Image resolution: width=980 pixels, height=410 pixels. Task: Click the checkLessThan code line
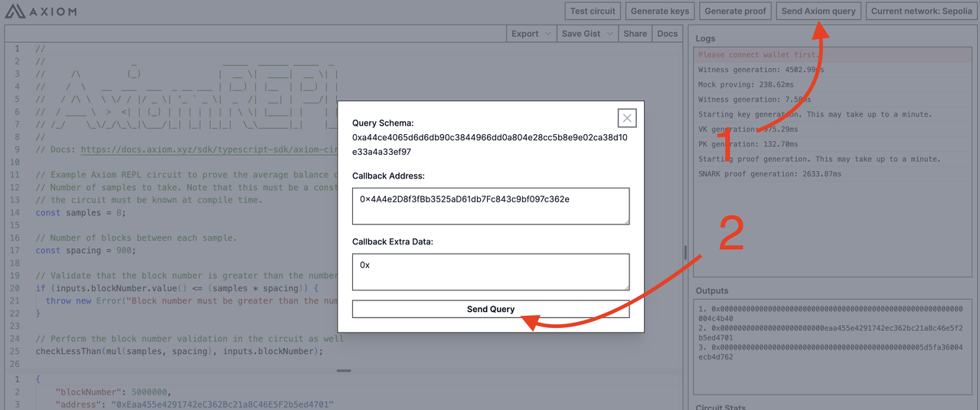[179, 351]
